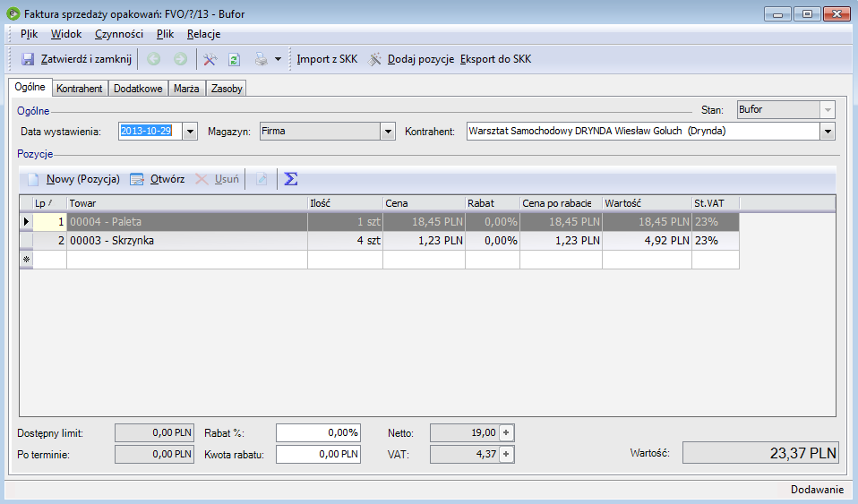Click the 4 szt quantity cell

tap(346, 241)
